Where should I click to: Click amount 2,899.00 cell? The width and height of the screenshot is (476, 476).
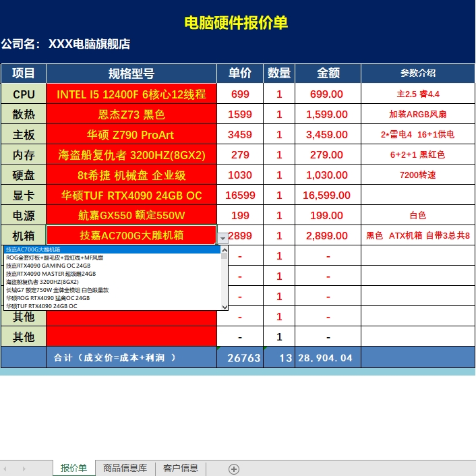(328, 235)
